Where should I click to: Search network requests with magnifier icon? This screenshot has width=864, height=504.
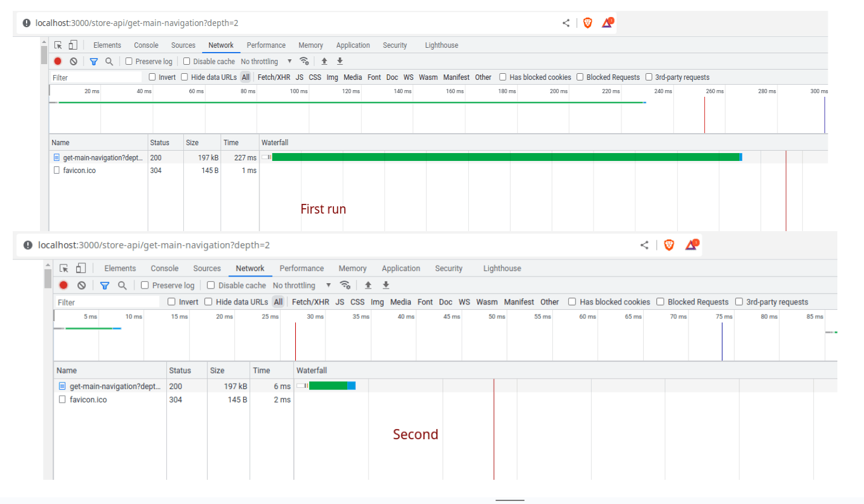pyautogui.click(x=109, y=61)
